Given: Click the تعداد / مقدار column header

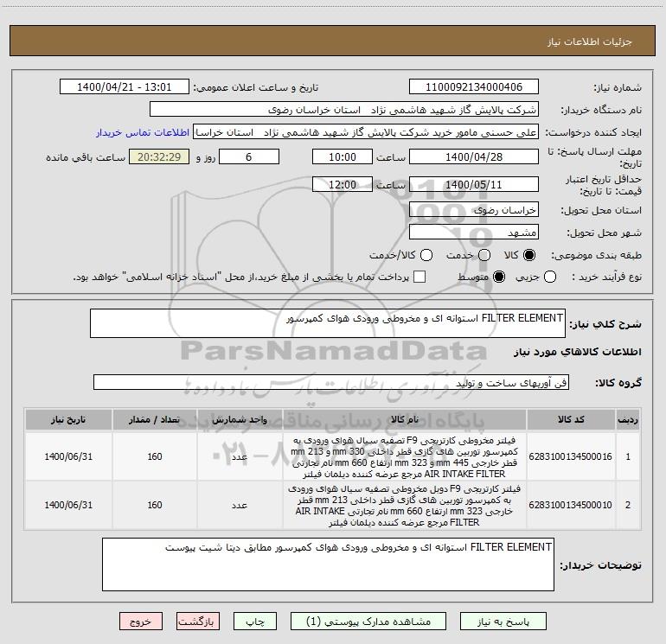Looking at the screenshot, I should pyautogui.click(x=155, y=419).
